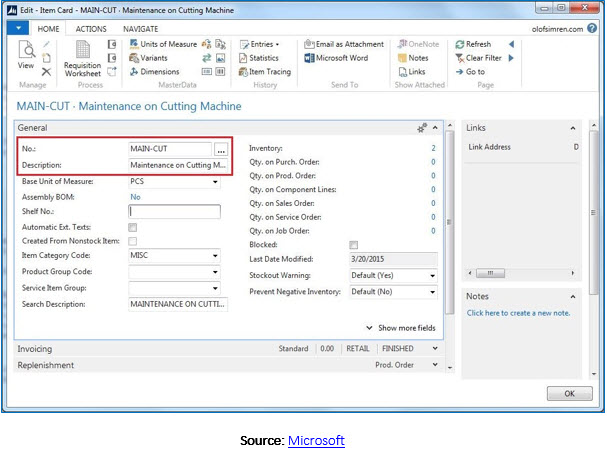Click the Delete X icon in Manage group

tap(46, 72)
